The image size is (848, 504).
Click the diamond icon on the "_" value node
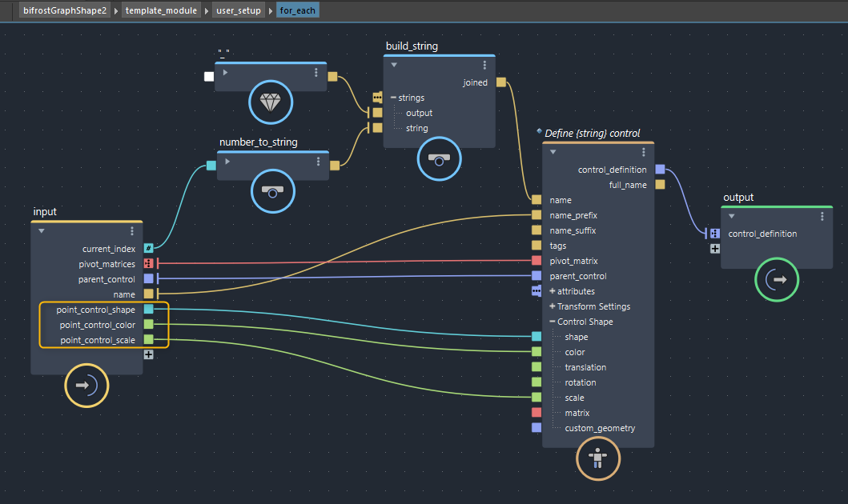(x=271, y=102)
